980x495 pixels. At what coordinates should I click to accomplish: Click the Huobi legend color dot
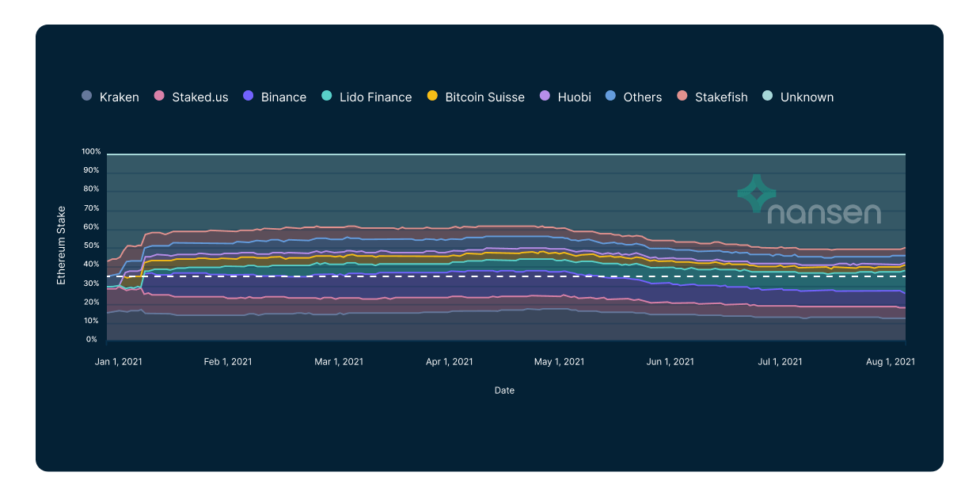[x=544, y=96]
